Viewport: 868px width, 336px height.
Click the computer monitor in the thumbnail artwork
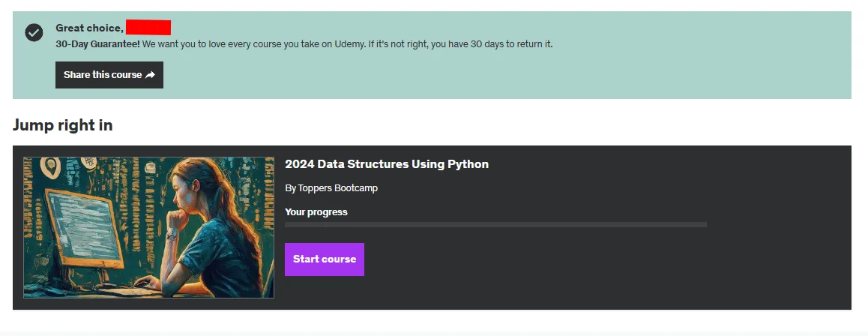click(x=83, y=227)
